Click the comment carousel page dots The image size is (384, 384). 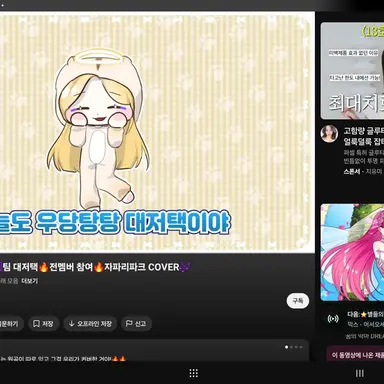point(294,347)
